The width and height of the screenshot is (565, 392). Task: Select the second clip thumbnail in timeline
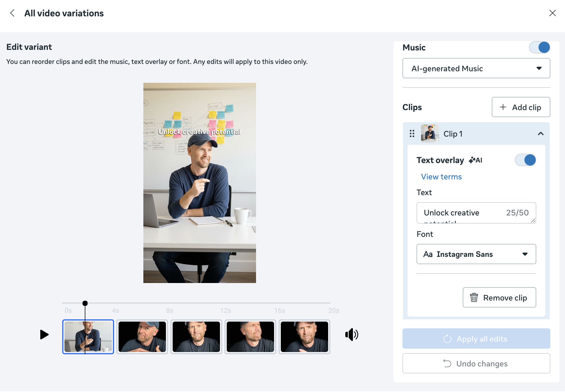[x=142, y=337]
